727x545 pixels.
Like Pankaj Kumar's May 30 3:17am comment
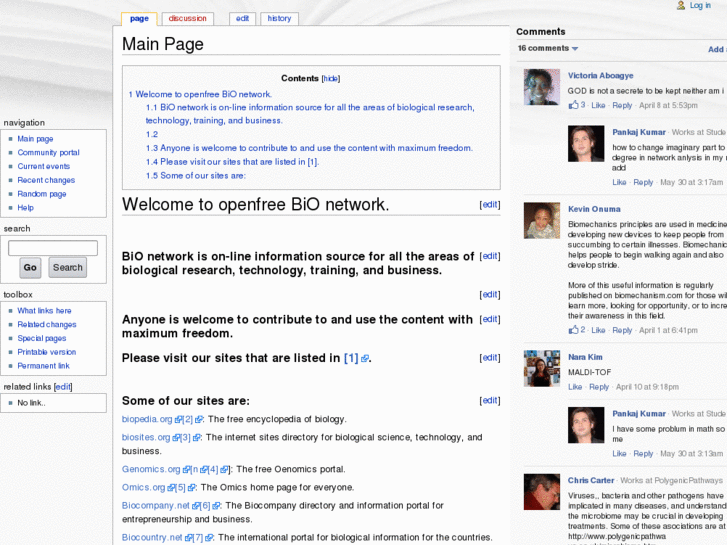tap(619, 182)
